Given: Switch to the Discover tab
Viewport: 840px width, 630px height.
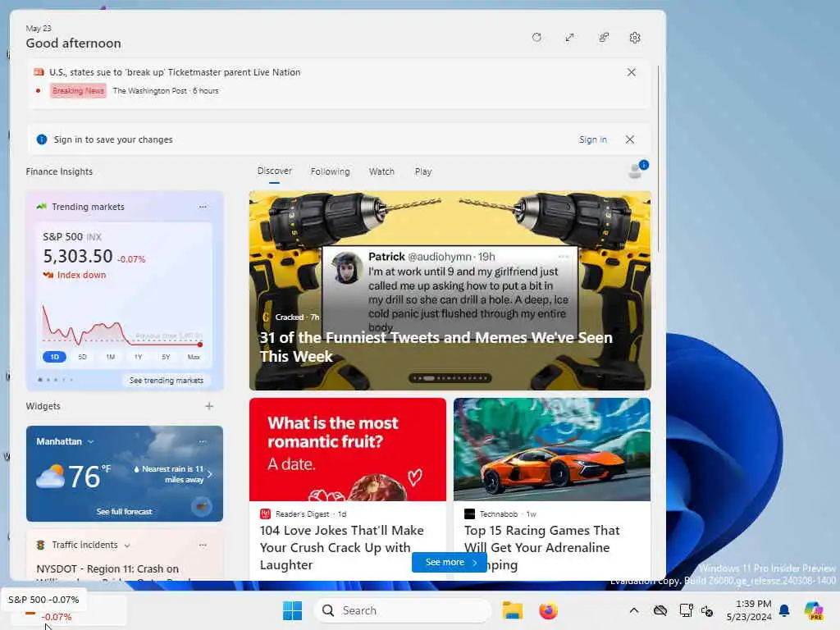Looking at the screenshot, I should click(274, 171).
